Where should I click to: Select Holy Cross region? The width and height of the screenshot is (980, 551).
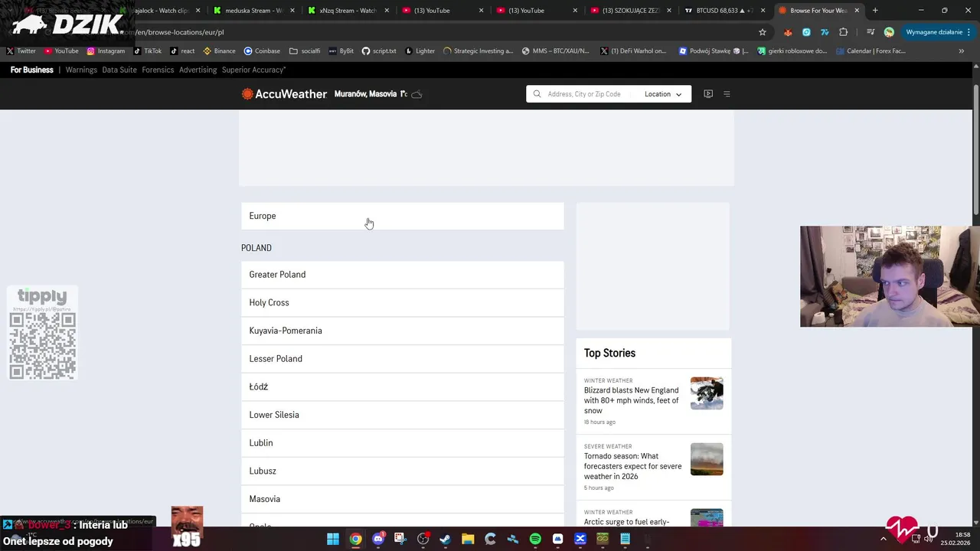click(x=403, y=303)
